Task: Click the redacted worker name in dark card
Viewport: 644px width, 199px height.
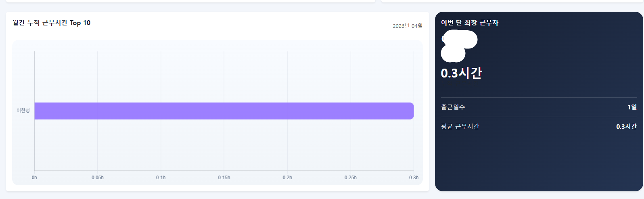Action: [x=459, y=46]
